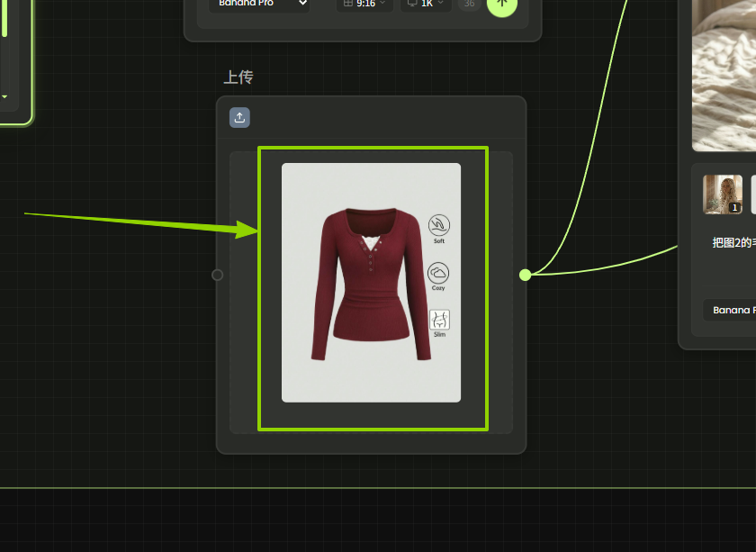Viewport: 756px width, 552px height.
Task: Expand the 9:16 aspect ratio dropdown
Action: [x=365, y=4]
